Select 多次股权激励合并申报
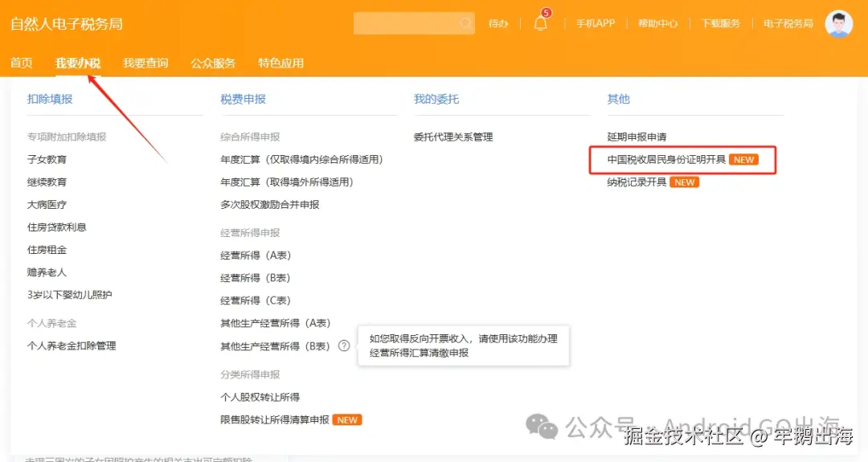Image resolution: width=868 pixels, height=462 pixels. (x=270, y=205)
